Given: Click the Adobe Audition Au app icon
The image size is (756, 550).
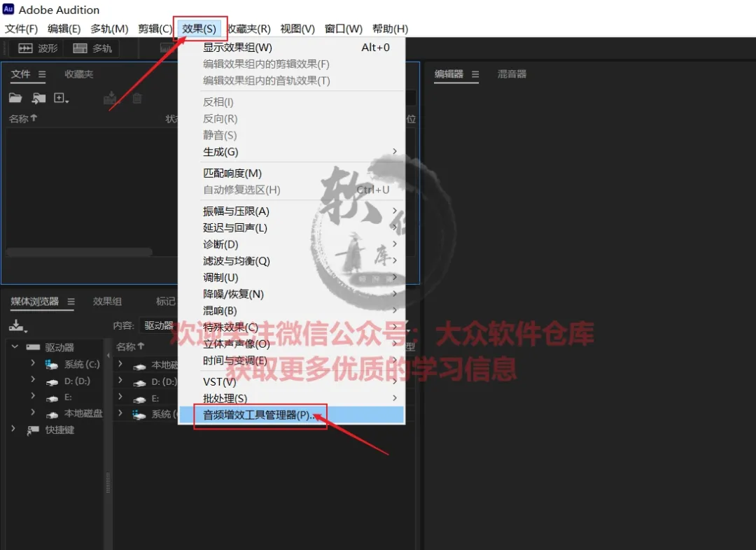Looking at the screenshot, I should click(x=8, y=9).
